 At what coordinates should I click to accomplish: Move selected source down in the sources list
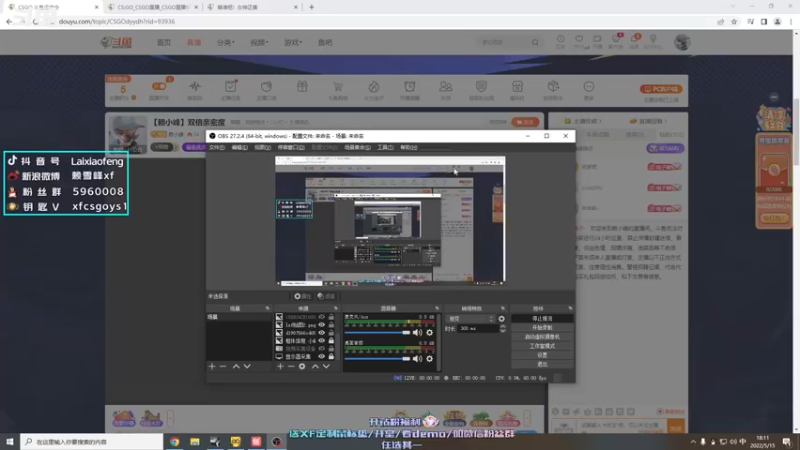(326, 366)
